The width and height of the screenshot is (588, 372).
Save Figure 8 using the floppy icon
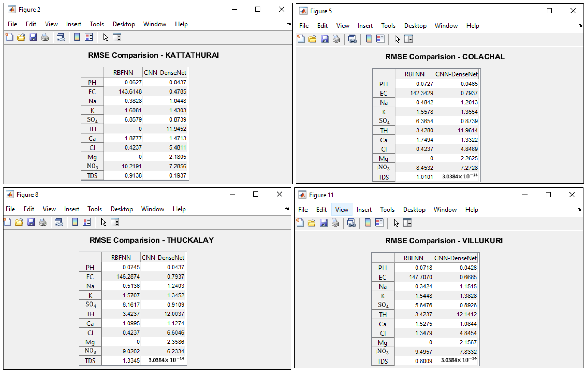click(x=31, y=222)
